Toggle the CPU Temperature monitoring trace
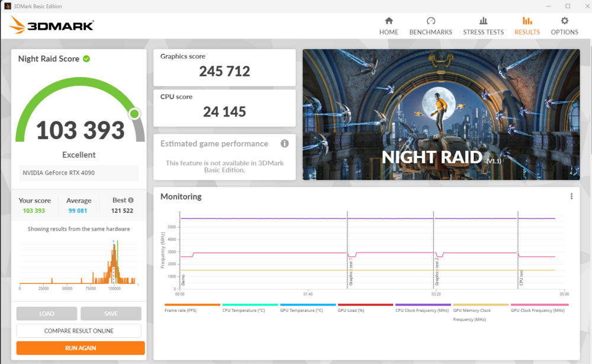The image size is (592, 364). point(244,309)
